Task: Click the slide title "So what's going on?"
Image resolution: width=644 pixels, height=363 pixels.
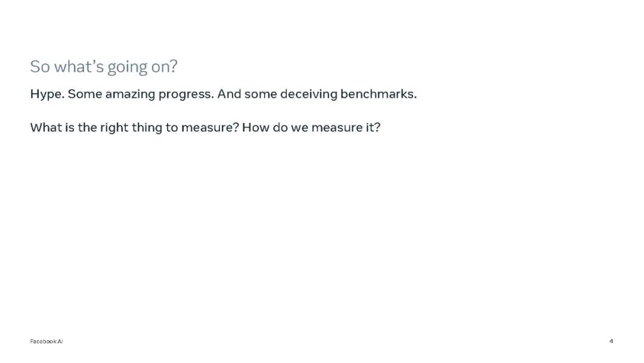Action: pos(104,67)
